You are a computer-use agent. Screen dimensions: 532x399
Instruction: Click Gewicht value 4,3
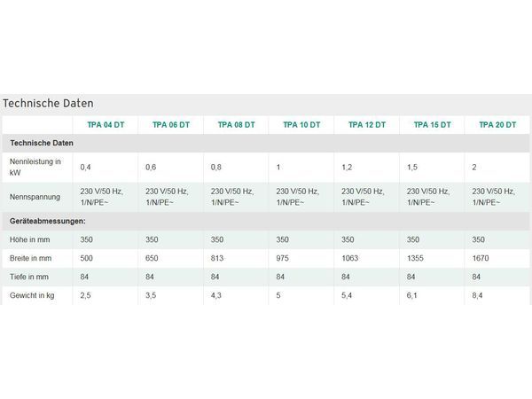click(x=215, y=295)
